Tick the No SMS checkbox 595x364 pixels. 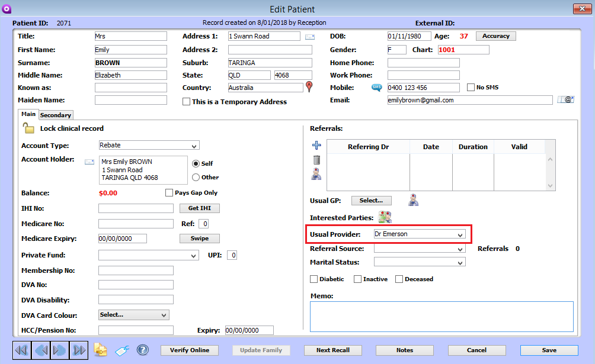pyautogui.click(x=471, y=87)
